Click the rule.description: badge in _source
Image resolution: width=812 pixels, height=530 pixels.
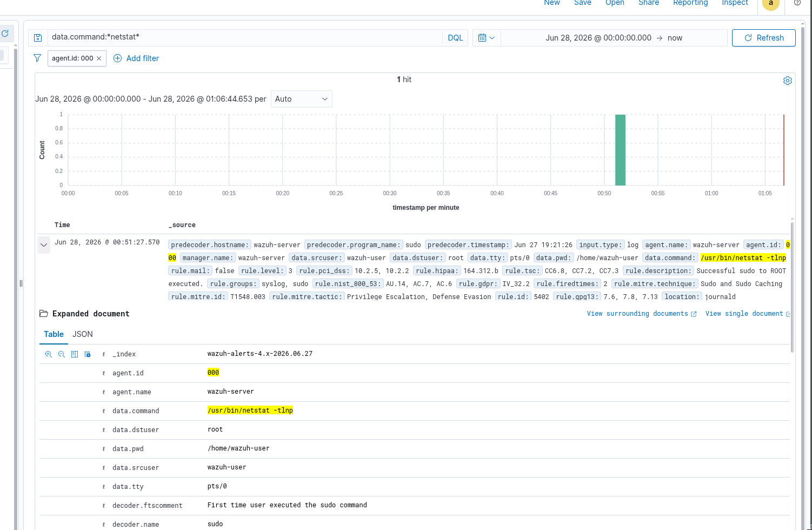[x=658, y=271]
